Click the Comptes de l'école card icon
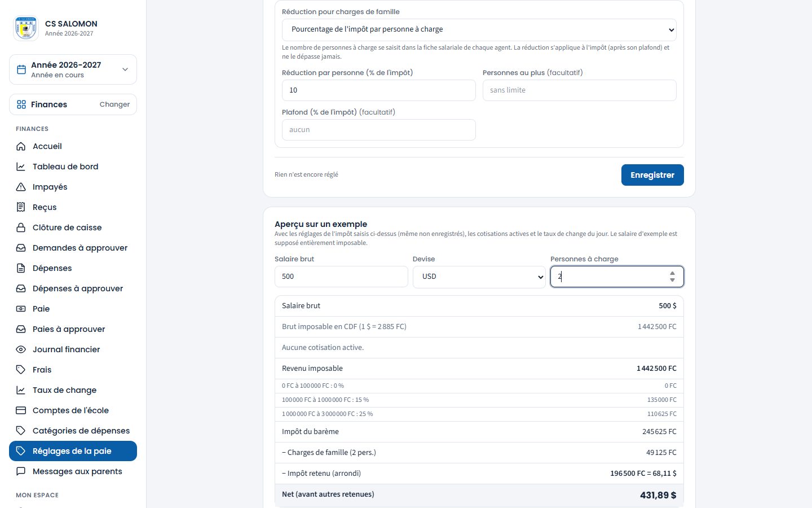812x508 pixels. click(x=21, y=410)
